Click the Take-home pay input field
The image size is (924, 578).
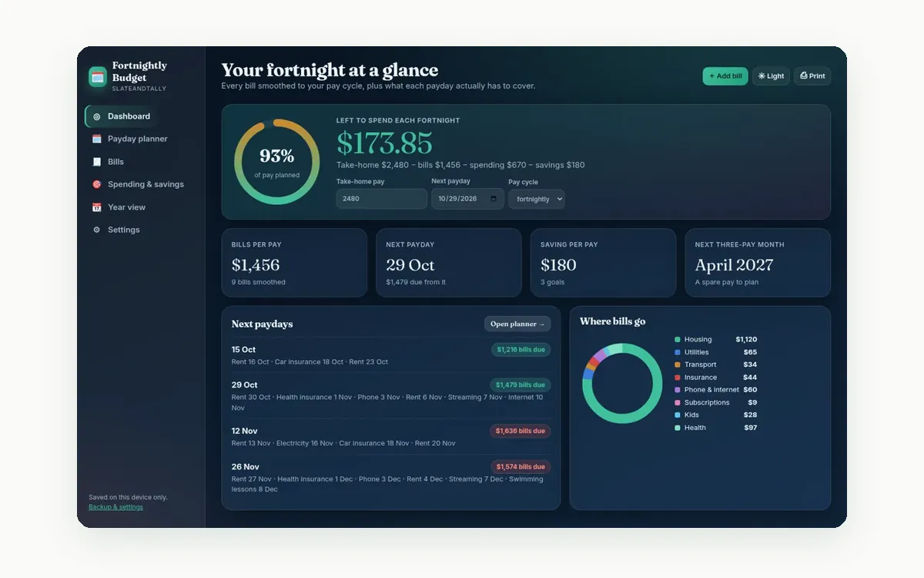pyautogui.click(x=382, y=199)
